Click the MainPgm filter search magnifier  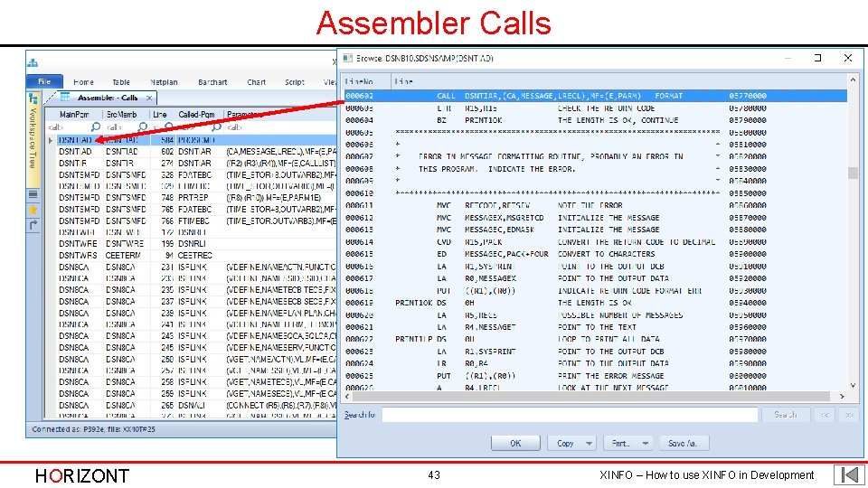95,127
